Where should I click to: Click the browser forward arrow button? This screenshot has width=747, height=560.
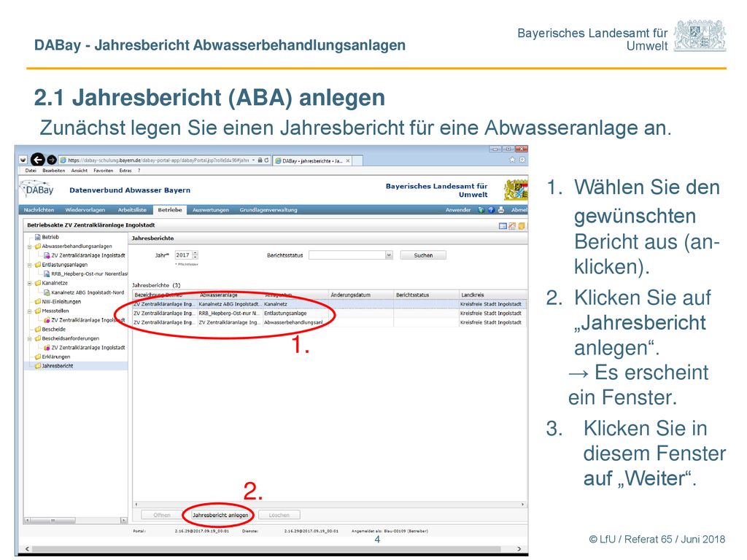(x=52, y=160)
